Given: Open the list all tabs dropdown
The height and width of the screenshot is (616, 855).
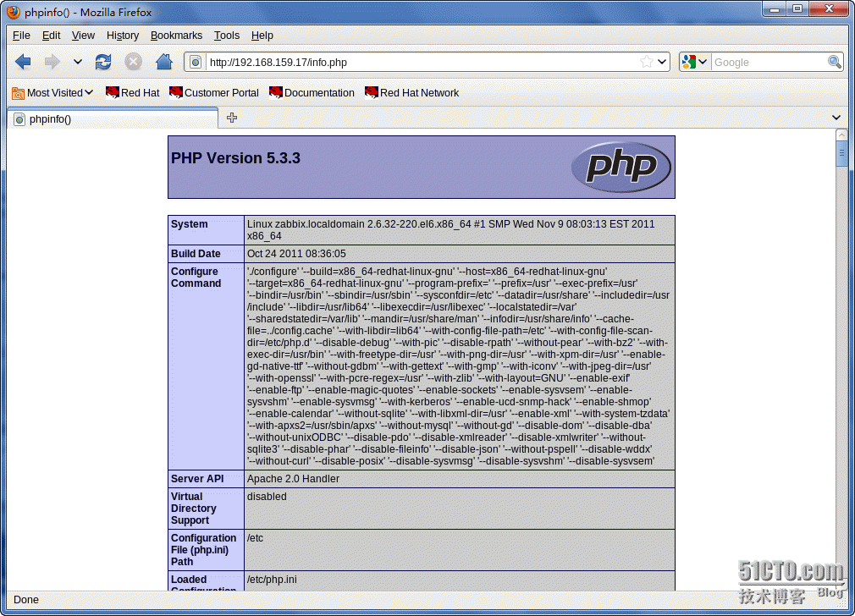Looking at the screenshot, I should [836, 118].
